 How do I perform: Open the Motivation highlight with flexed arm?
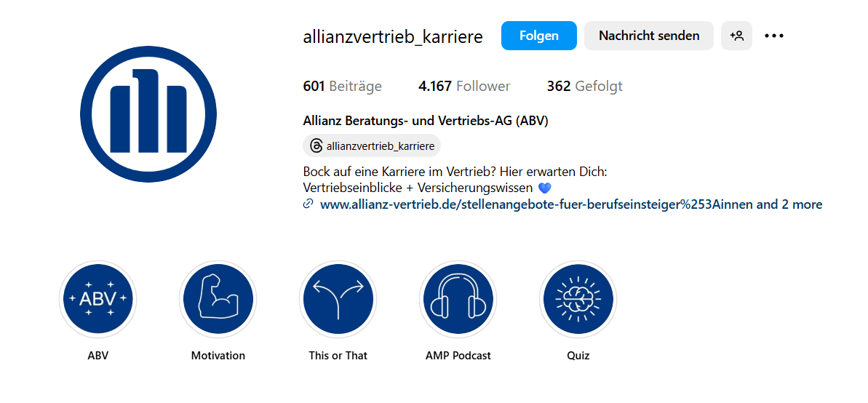click(x=218, y=299)
